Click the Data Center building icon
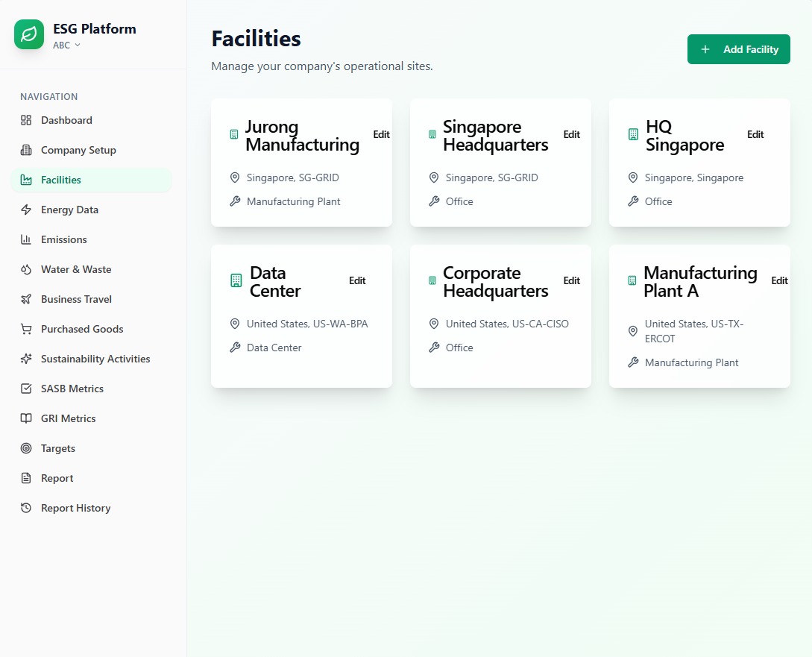 (x=236, y=281)
